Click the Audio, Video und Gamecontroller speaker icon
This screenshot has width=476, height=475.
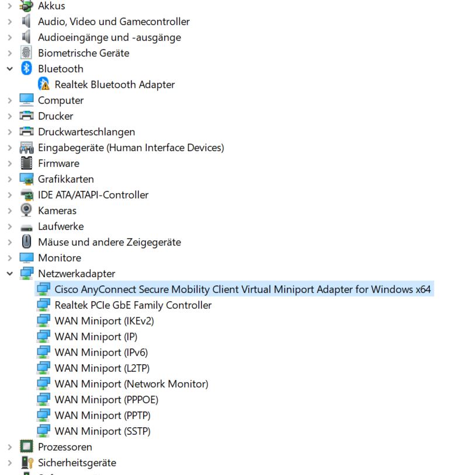pos(26,22)
